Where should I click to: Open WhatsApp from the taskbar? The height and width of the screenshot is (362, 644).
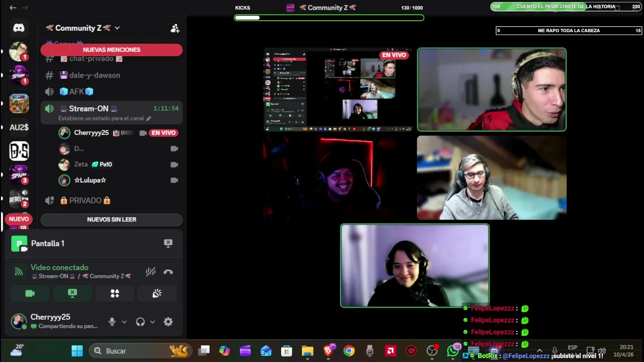tap(453, 351)
